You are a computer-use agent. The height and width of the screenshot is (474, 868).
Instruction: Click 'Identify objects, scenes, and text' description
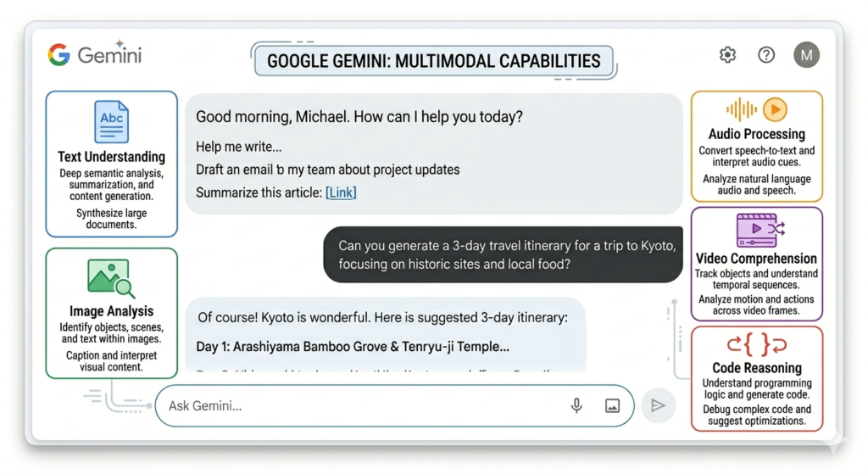point(111,332)
